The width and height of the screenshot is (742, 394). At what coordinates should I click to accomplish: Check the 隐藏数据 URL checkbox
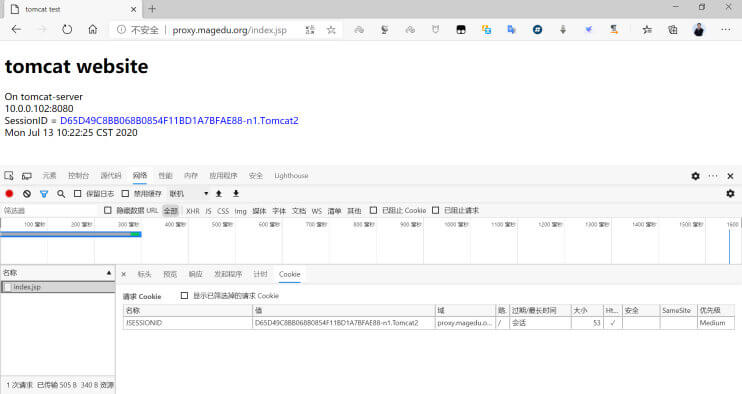[x=108, y=210]
